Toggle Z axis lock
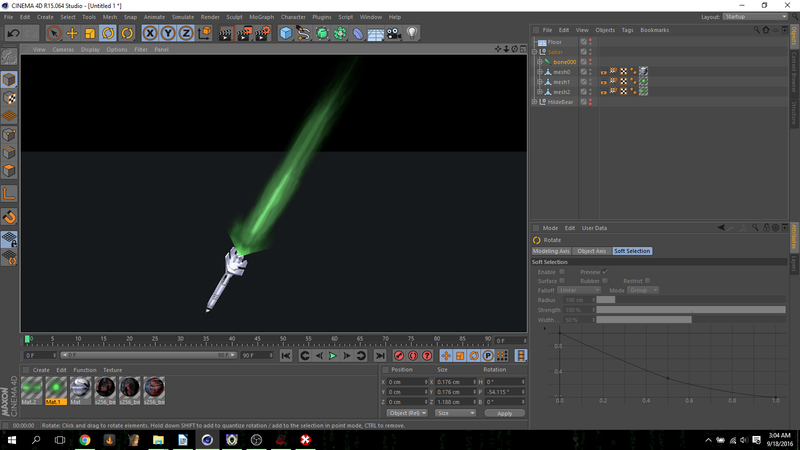Viewport: 800px width, 450px height. coord(186,34)
